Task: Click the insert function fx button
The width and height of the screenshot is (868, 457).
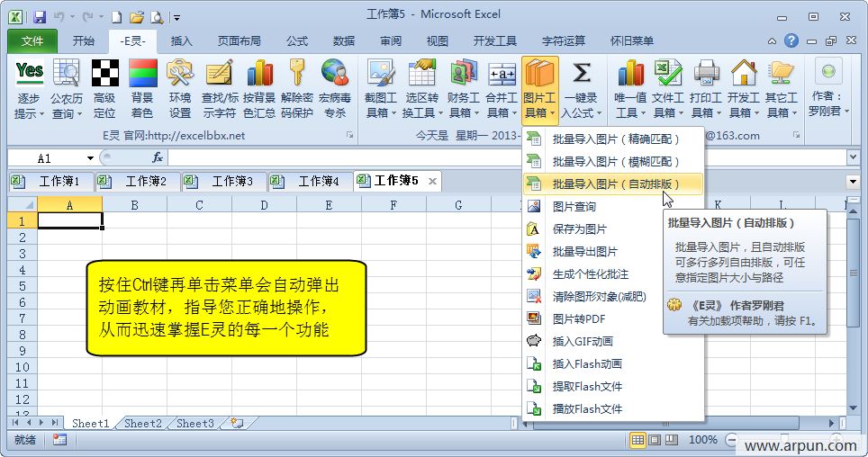Action: click(158, 158)
